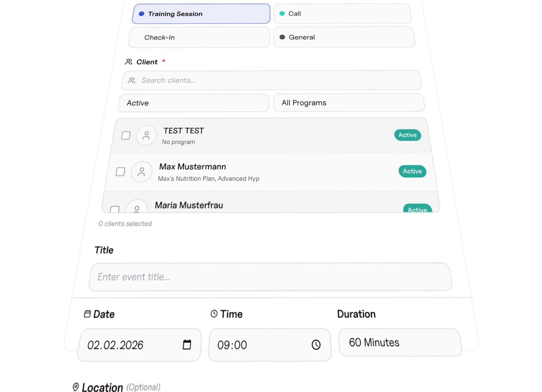
Task: Click the event title input field
Action: 270,277
